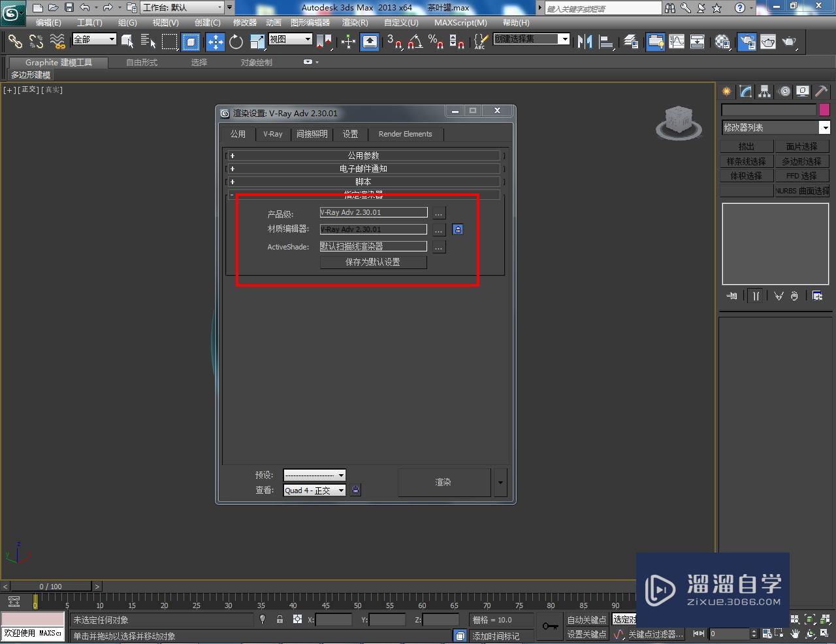Click the FFD 选择 modifier button

pyautogui.click(x=802, y=176)
